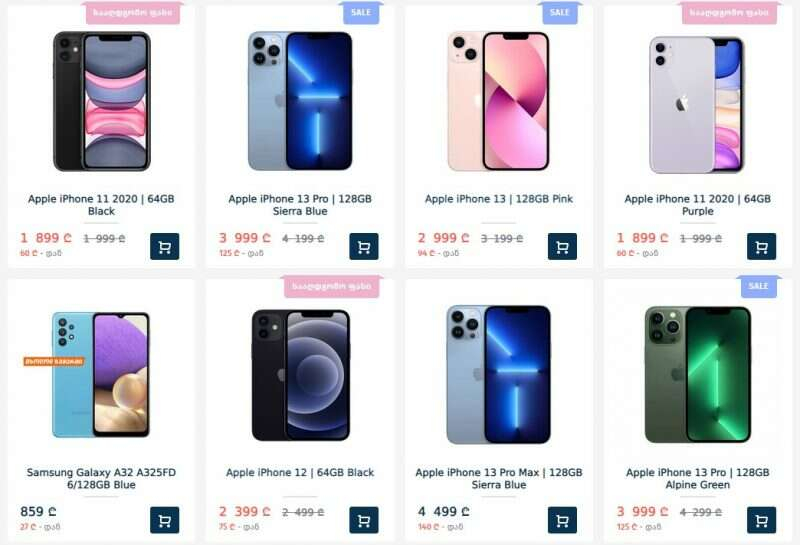View the Alpine Green iPhone 13 Pro image
The width and height of the screenshot is (800, 545).
(697, 375)
